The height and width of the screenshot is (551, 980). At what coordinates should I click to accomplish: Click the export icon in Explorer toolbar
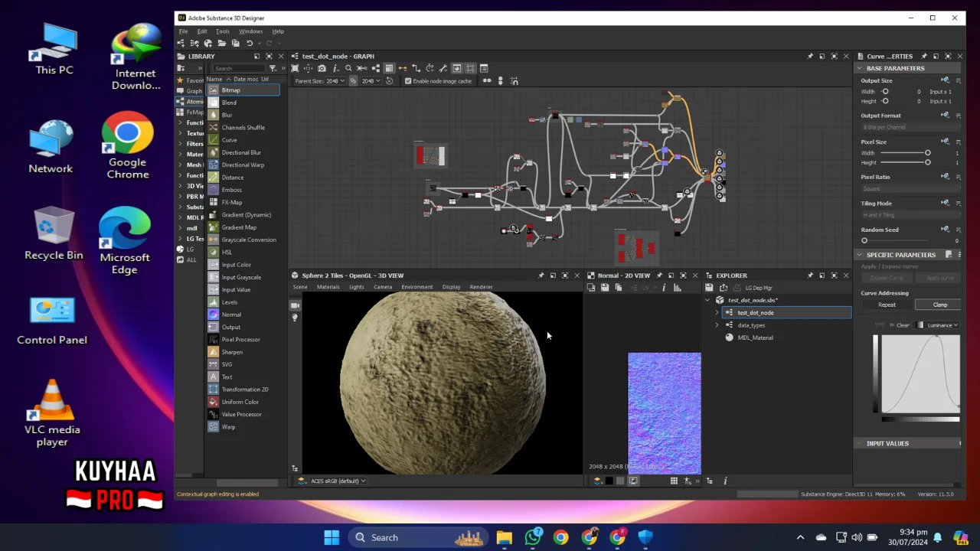click(724, 288)
